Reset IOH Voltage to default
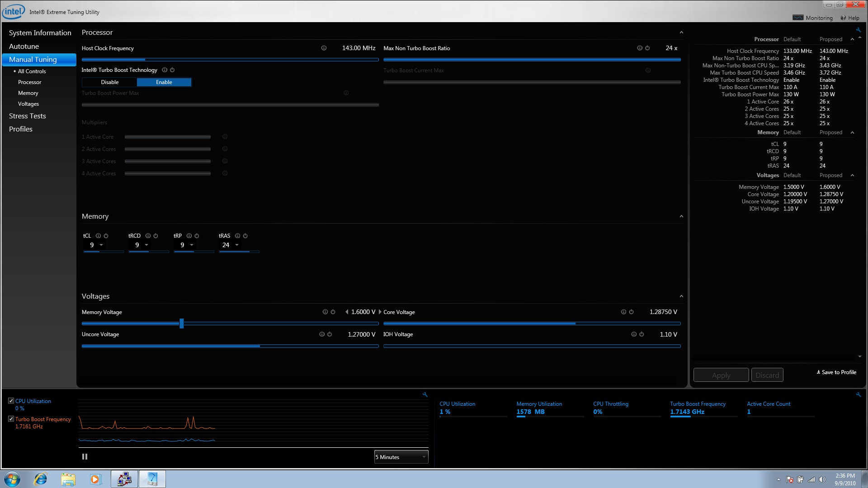This screenshot has width=868, height=488. (x=642, y=334)
